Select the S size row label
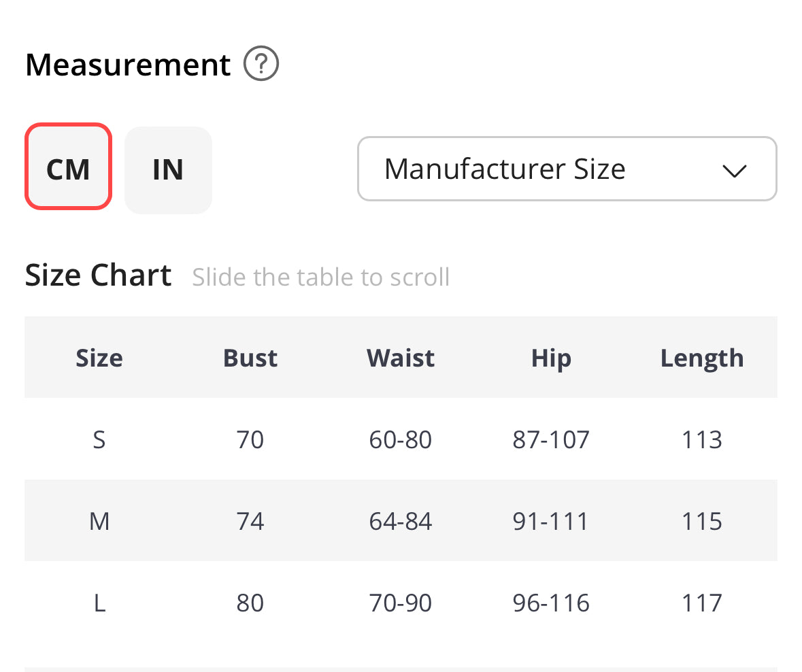802x672 pixels. (x=99, y=440)
